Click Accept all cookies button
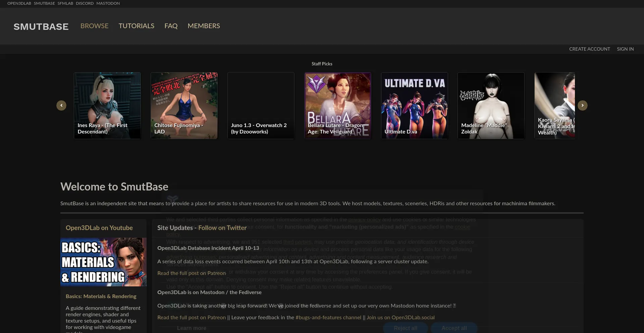The width and height of the screenshot is (644, 333). pos(454,328)
